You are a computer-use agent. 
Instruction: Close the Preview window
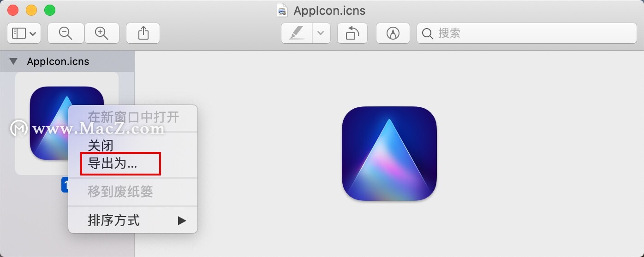[x=13, y=10]
